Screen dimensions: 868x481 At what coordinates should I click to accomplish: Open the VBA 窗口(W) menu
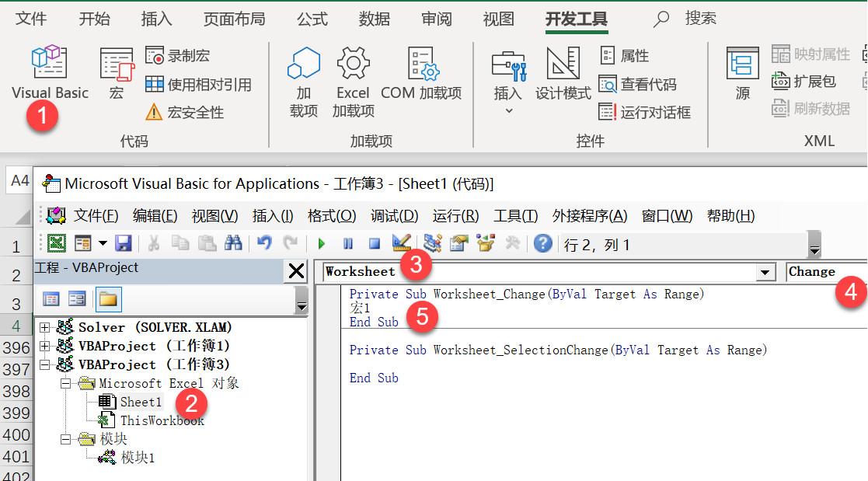667,215
